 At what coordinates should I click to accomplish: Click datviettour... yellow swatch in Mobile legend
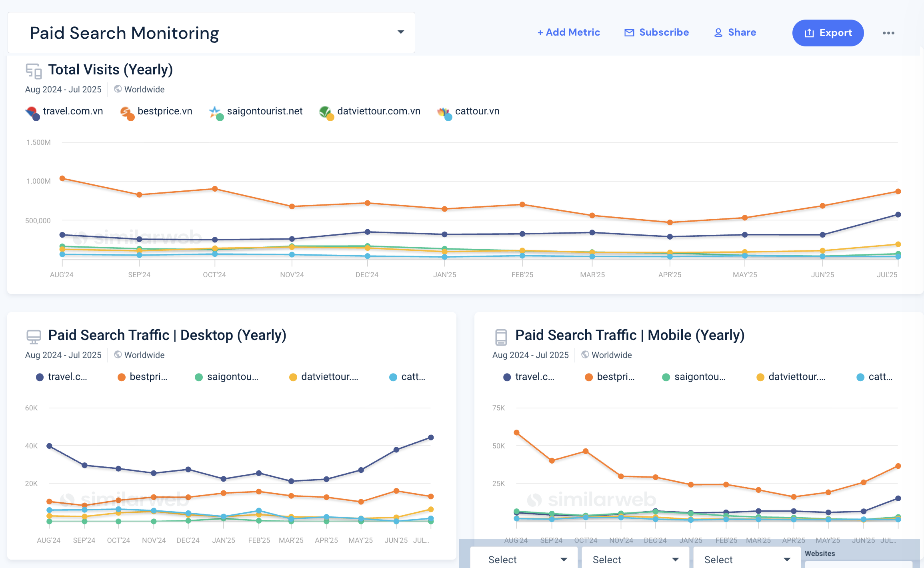(x=760, y=377)
